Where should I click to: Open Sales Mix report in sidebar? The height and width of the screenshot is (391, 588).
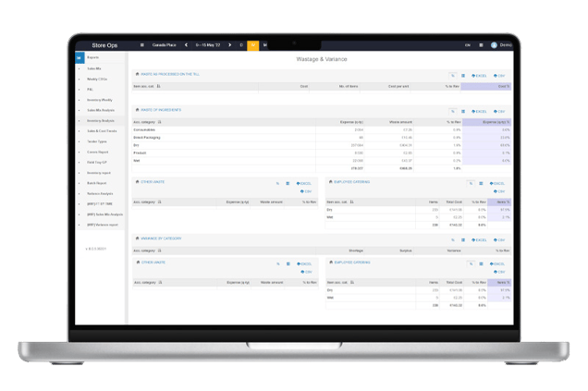[94, 67]
